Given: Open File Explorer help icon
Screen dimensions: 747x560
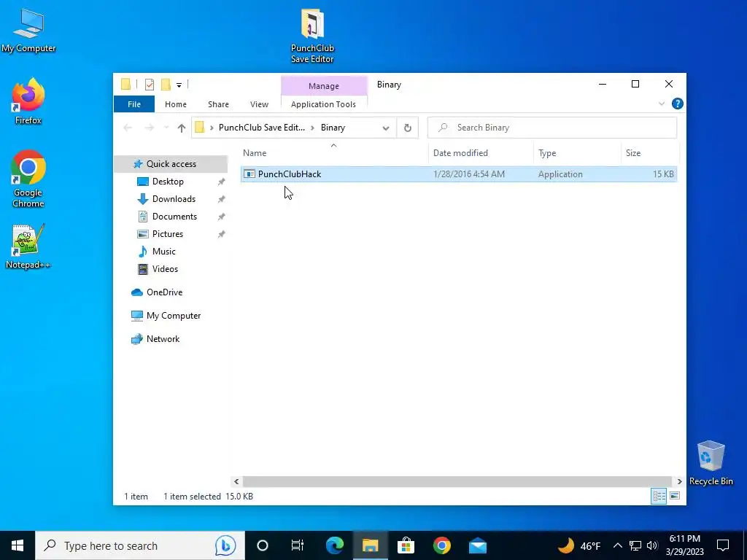Looking at the screenshot, I should click(x=678, y=104).
